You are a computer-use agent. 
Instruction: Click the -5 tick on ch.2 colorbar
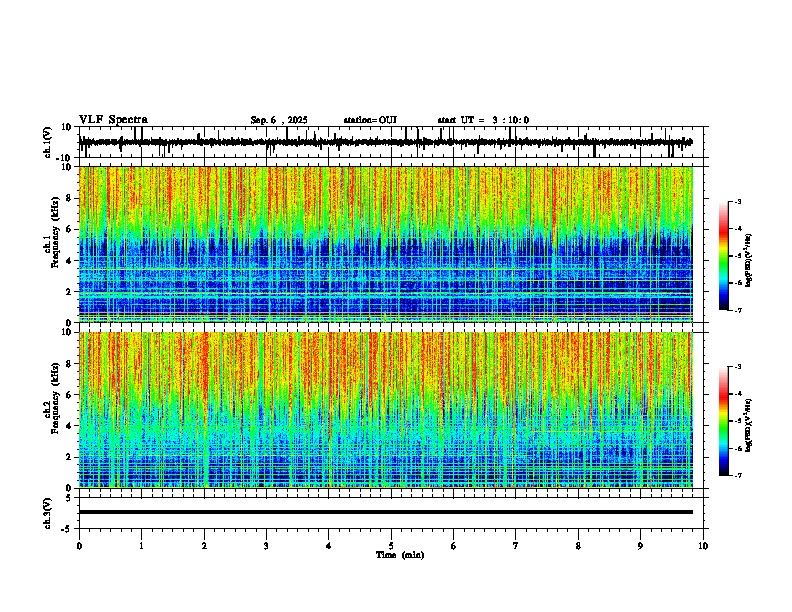(x=737, y=421)
